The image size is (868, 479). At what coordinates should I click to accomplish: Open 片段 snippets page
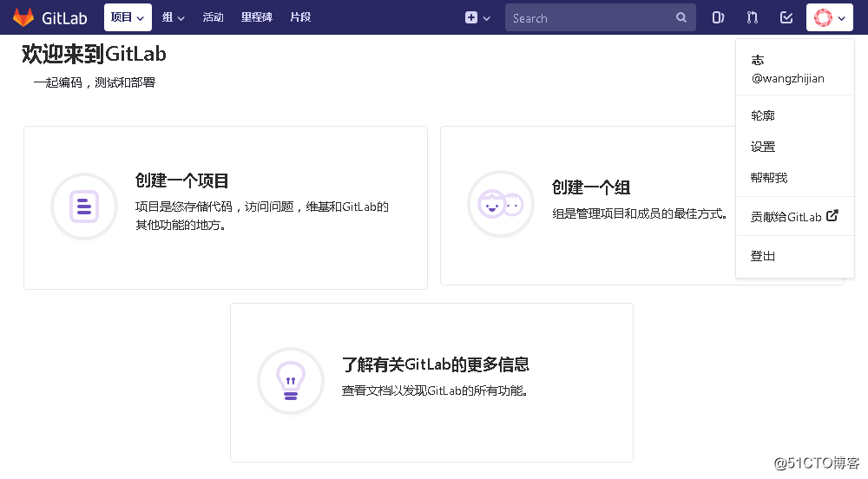click(300, 17)
